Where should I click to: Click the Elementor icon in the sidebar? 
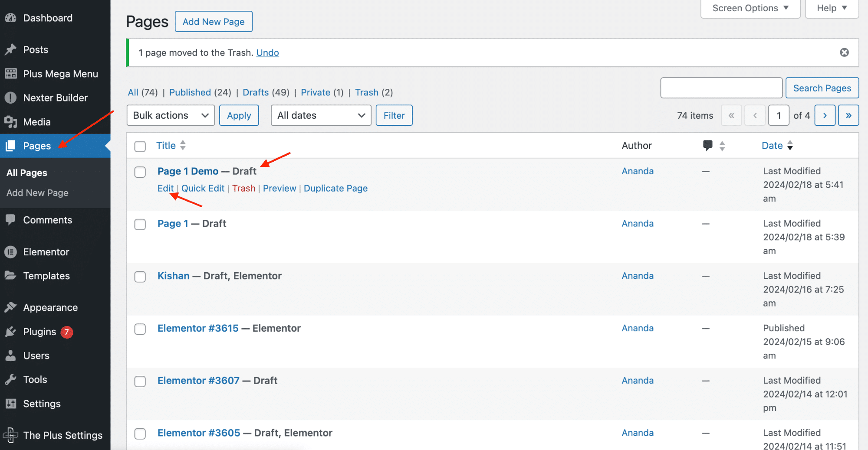(x=10, y=251)
